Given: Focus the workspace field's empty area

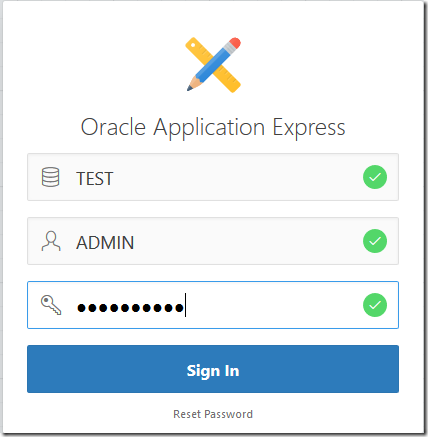Looking at the screenshot, I should point(237,177).
